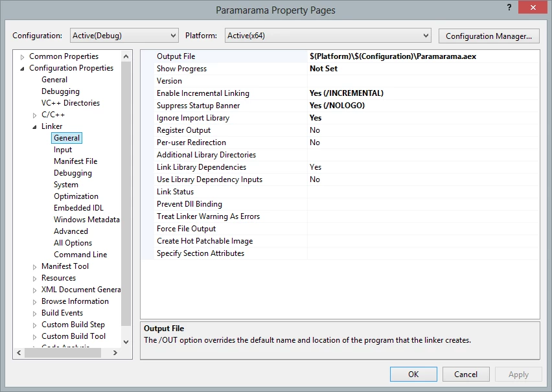Select the Per-user Redirection property
This screenshot has height=392, width=552.
click(340, 143)
